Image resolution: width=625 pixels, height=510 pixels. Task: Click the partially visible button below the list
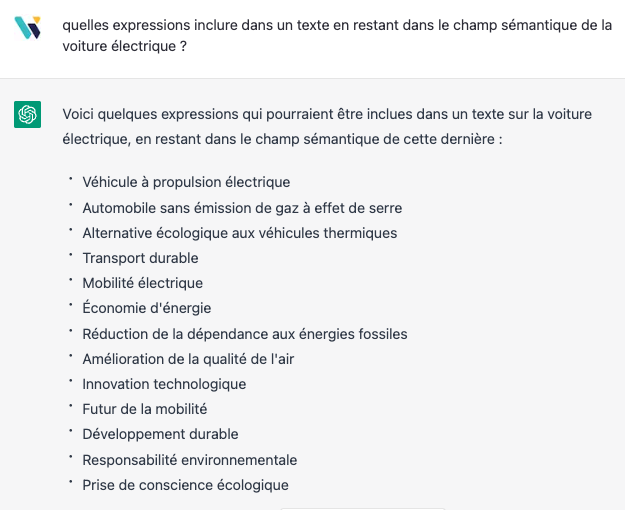point(363,509)
